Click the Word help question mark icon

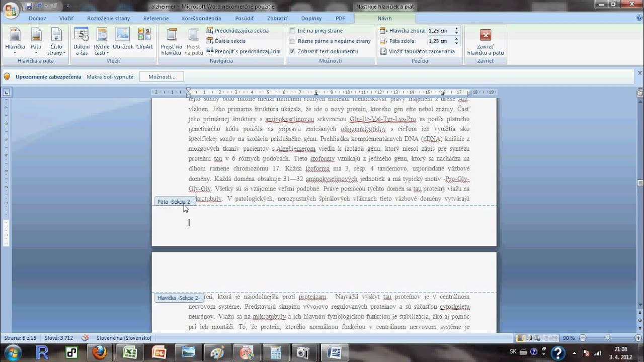point(639,19)
